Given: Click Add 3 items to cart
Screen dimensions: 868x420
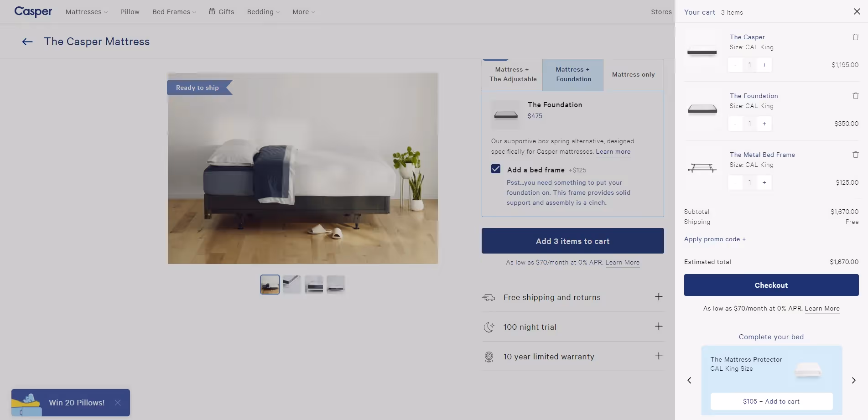Looking at the screenshot, I should click(573, 241).
